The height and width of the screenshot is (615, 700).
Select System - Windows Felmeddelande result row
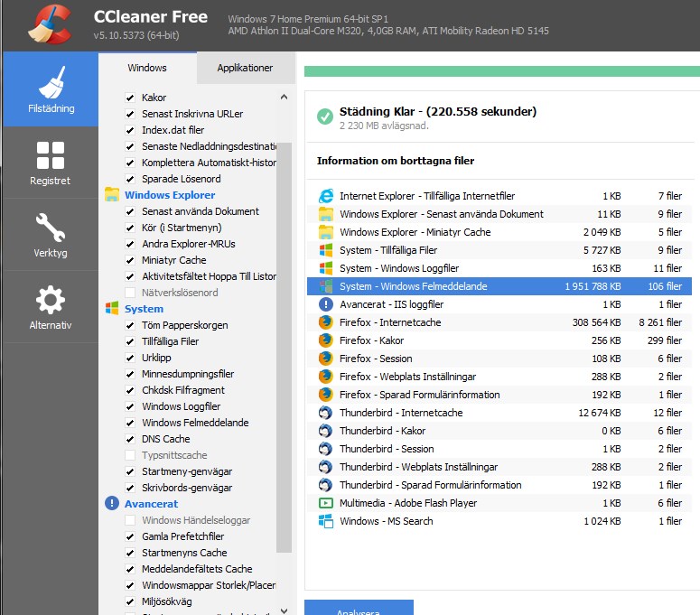pyautogui.click(x=499, y=286)
